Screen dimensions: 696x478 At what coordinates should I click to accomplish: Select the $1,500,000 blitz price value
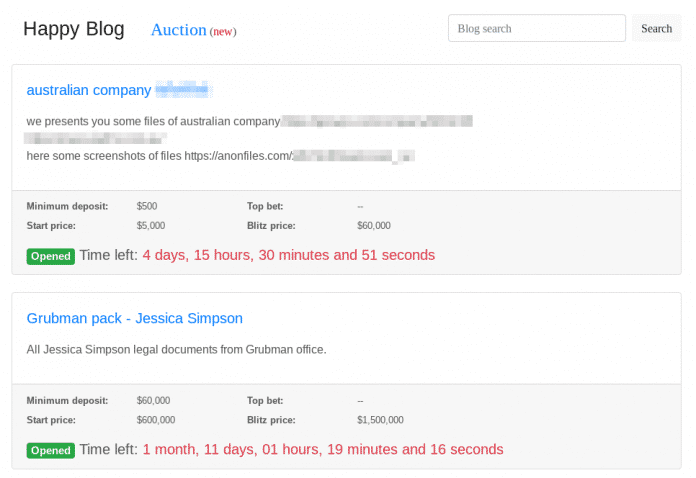[380, 420]
